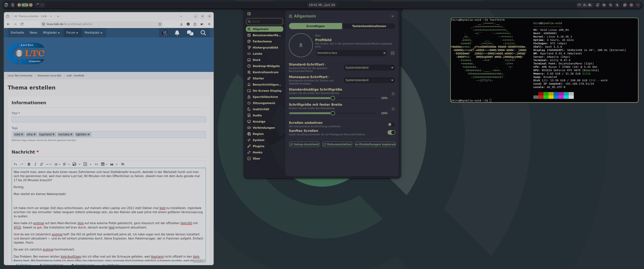The height and width of the screenshot is (269, 644).
Task: Click the Bold formatting icon in editor
Action: point(29,164)
